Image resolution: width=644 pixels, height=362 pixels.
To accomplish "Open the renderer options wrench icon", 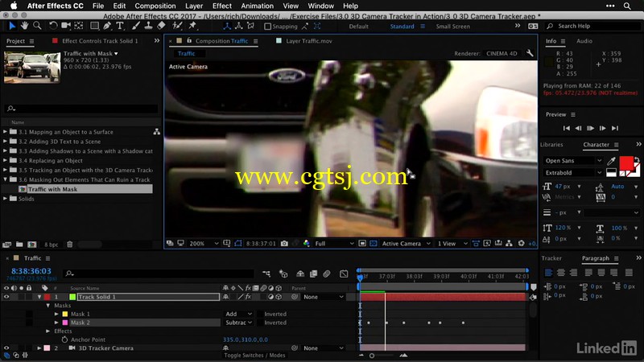I will pos(530,53).
